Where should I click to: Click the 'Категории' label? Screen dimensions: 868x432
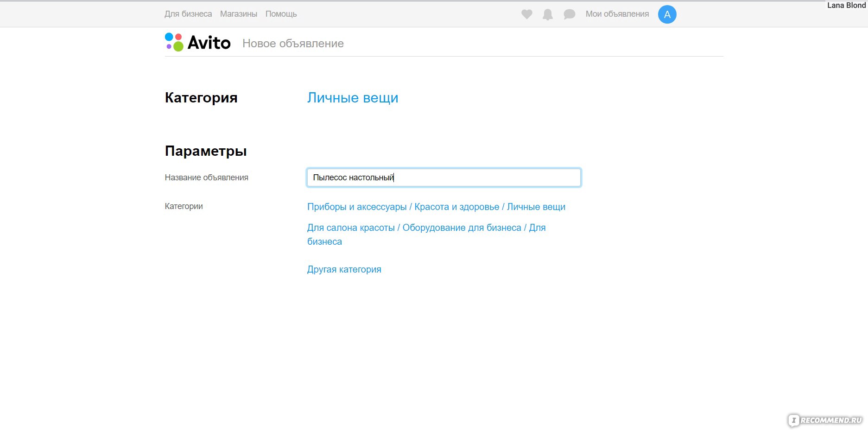coord(184,206)
